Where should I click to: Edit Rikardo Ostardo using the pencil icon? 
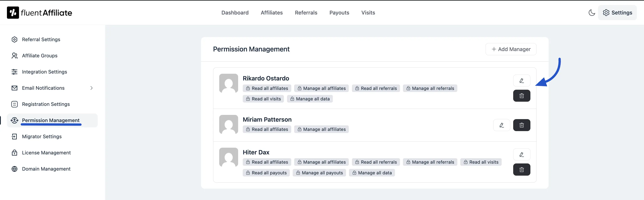(522, 80)
